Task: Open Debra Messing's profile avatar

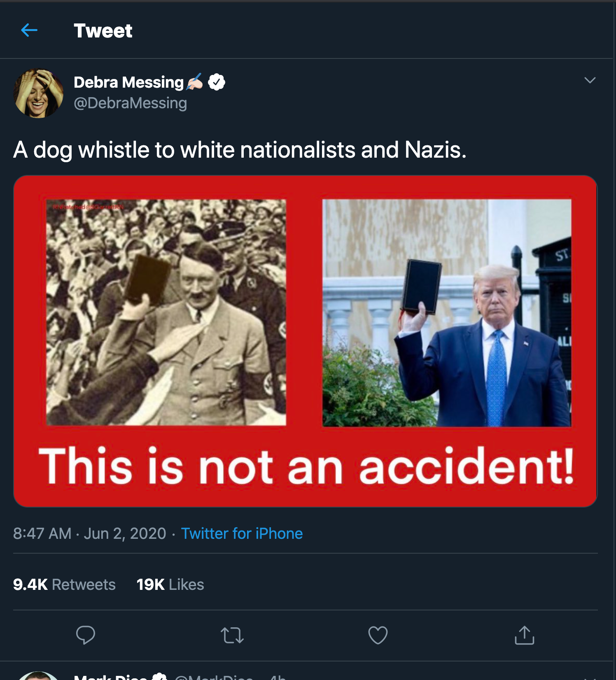Action: pyautogui.click(x=39, y=93)
